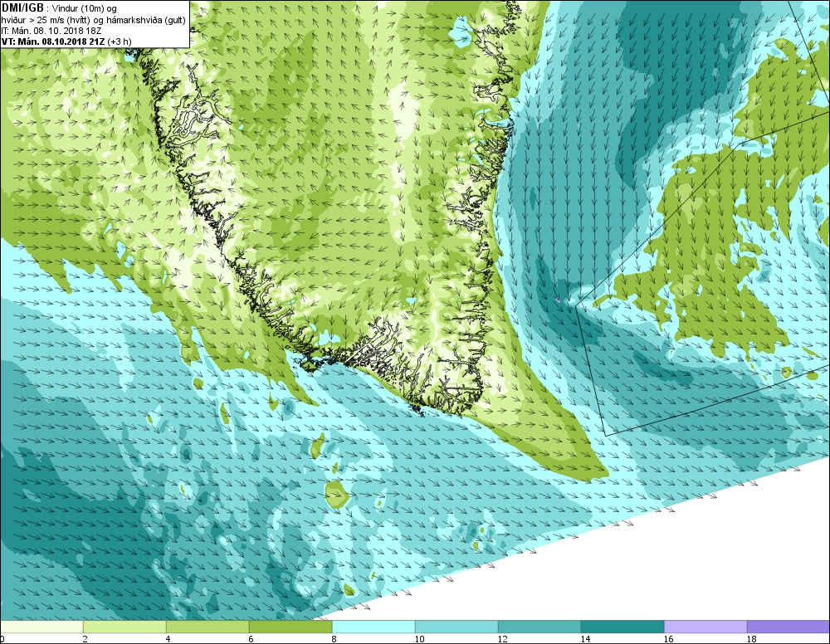This screenshot has width=830, height=644.
Task: Click the 0–2 m/s pale yellow legend swatch
Action: pos(41,627)
